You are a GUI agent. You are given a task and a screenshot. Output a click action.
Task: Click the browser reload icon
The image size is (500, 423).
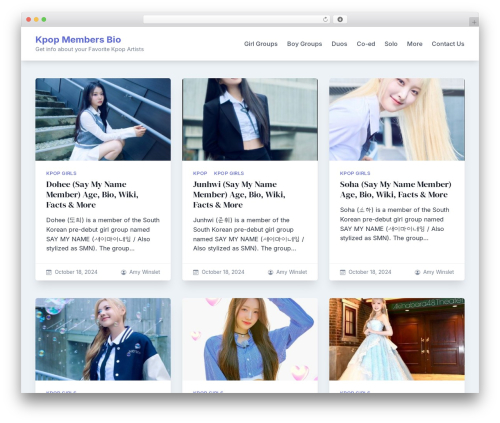[x=325, y=19]
